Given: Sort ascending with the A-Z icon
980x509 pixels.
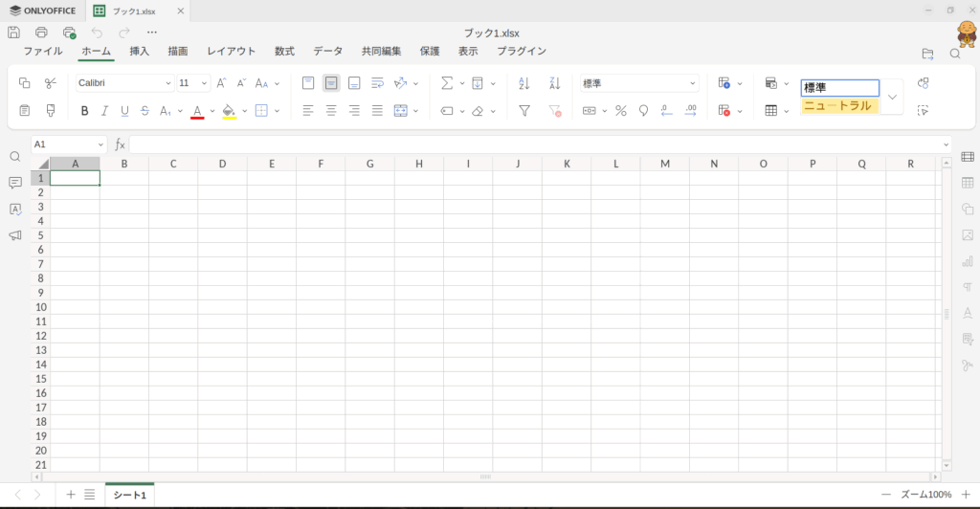Looking at the screenshot, I should tap(523, 83).
